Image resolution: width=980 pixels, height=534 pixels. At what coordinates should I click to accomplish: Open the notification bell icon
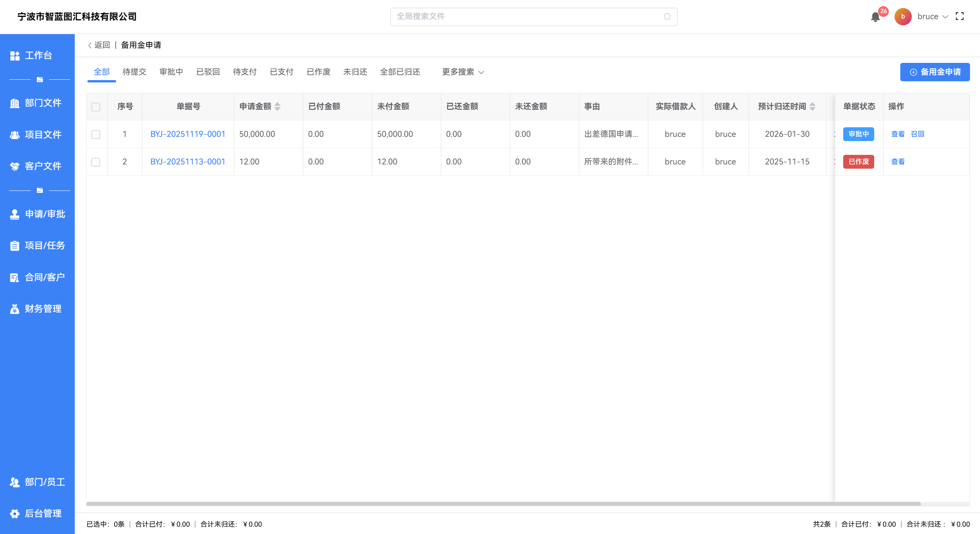click(x=875, y=17)
